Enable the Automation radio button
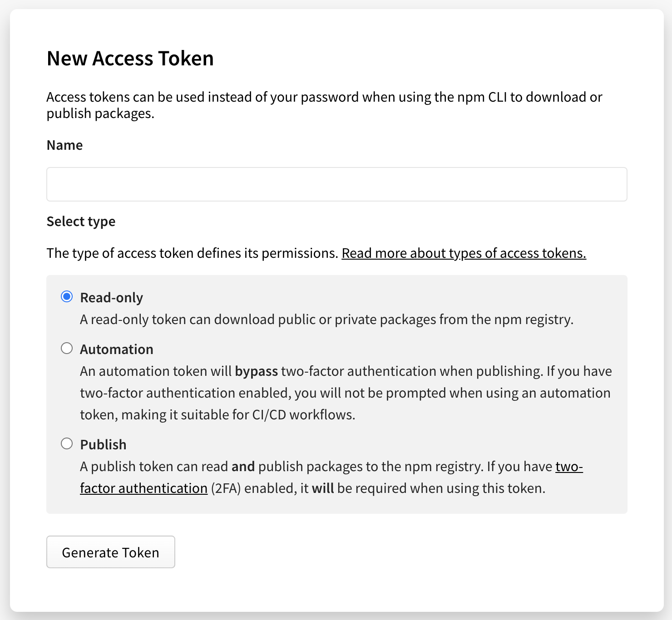 (67, 348)
